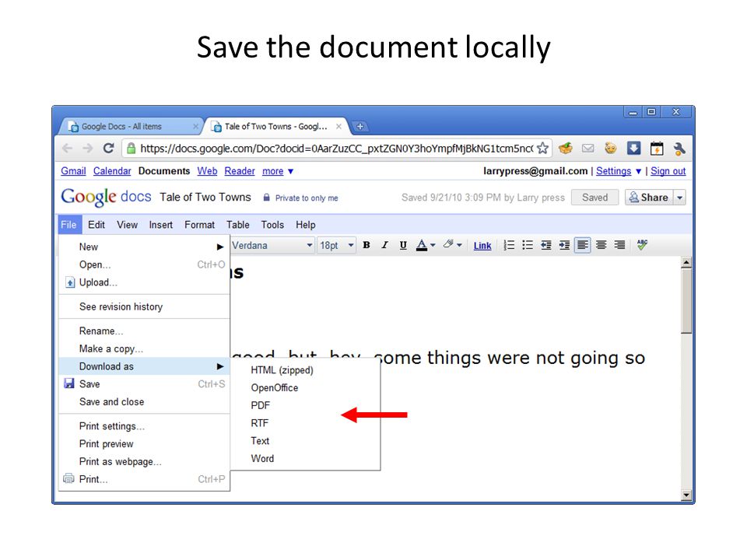This screenshot has width=747, height=560.
Task: Expand the Settings dropdown arrow
Action: 638,171
